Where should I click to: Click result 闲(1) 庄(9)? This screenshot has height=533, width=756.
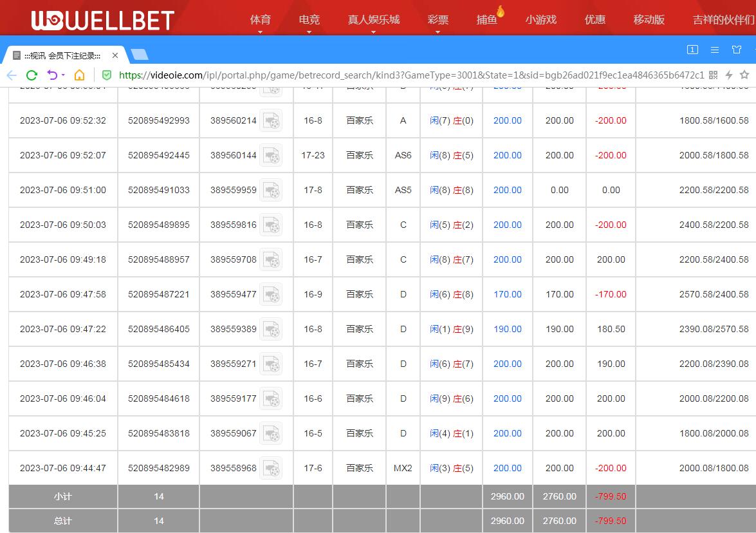pyautogui.click(x=451, y=329)
